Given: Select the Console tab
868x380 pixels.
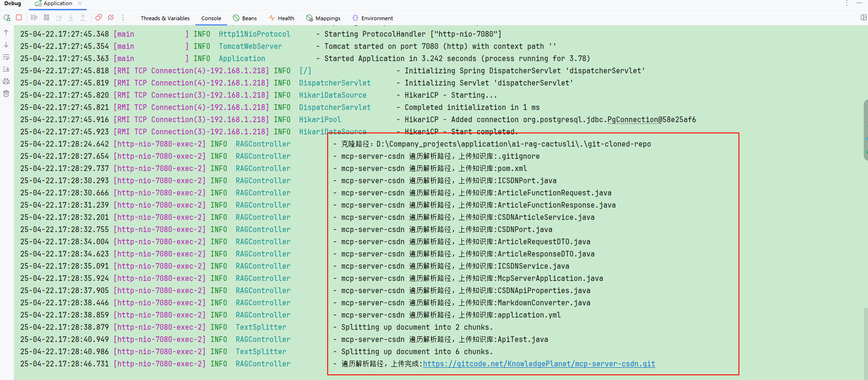Looking at the screenshot, I should coord(211,18).
